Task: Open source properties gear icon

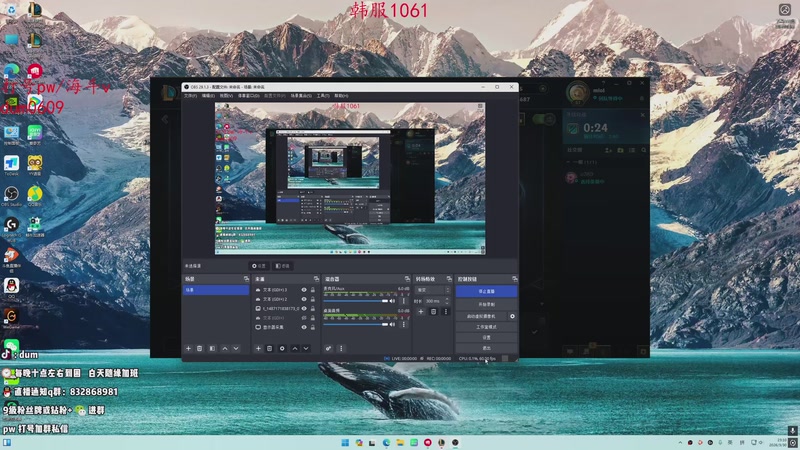Action: click(x=282, y=348)
